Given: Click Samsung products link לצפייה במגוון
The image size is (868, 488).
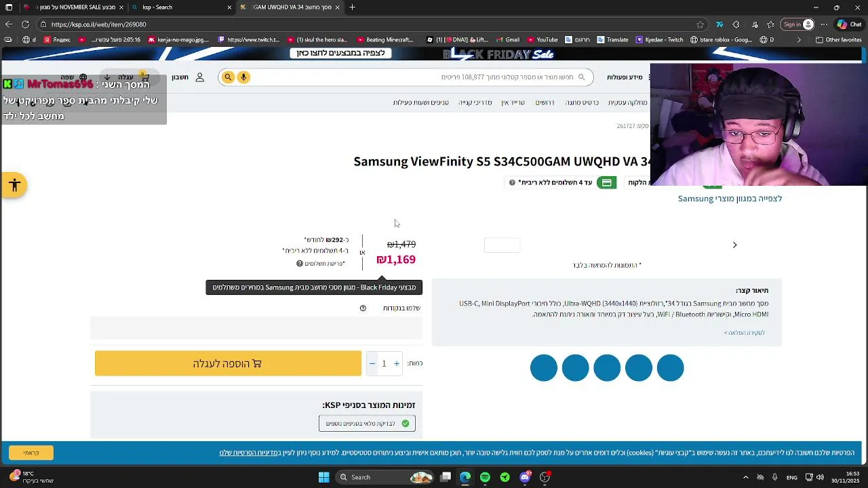Looking at the screenshot, I should click(730, 199).
